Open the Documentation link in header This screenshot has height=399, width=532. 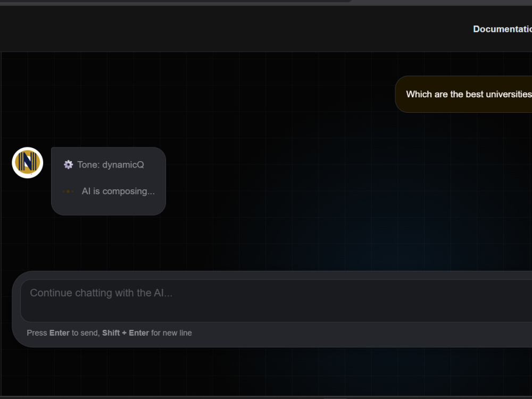pos(503,29)
